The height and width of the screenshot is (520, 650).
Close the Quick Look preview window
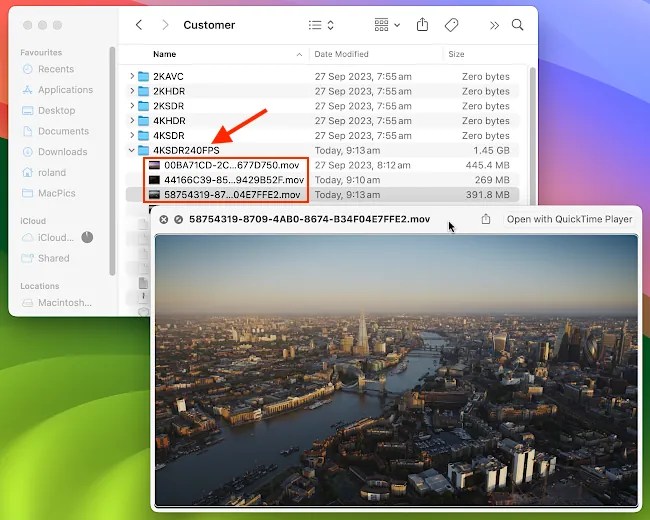(x=164, y=219)
